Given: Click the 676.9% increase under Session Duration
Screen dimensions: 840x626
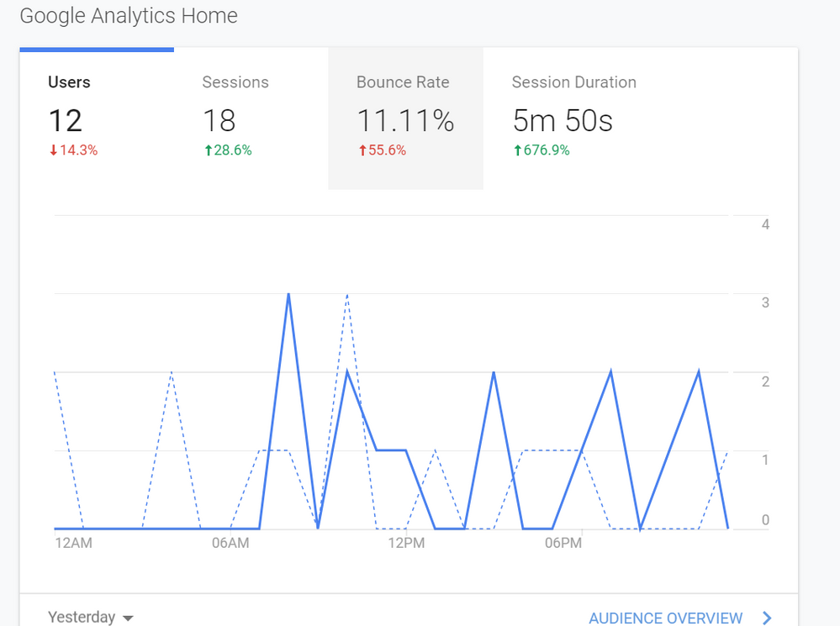Looking at the screenshot, I should coord(542,150).
